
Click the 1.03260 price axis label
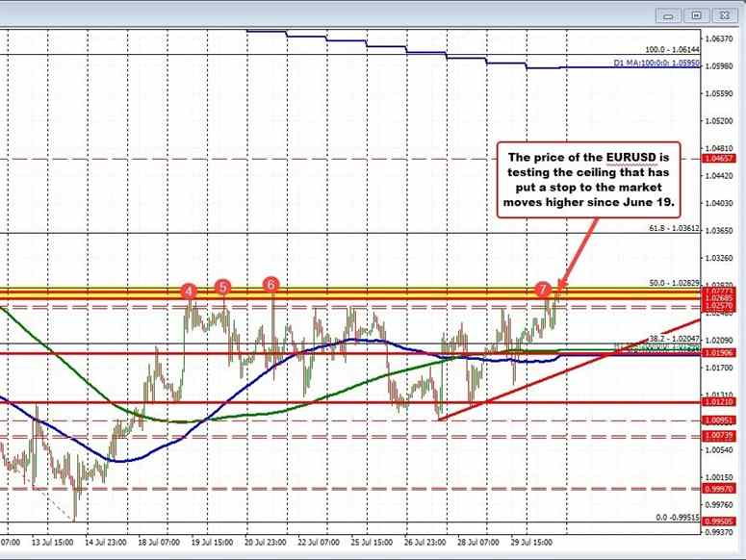point(719,258)
